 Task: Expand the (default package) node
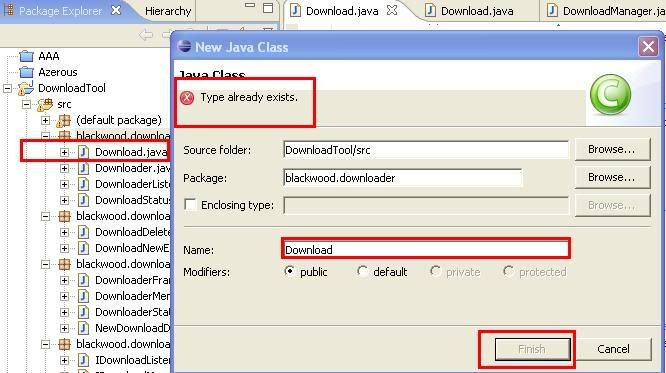click(x=45, y=121)
